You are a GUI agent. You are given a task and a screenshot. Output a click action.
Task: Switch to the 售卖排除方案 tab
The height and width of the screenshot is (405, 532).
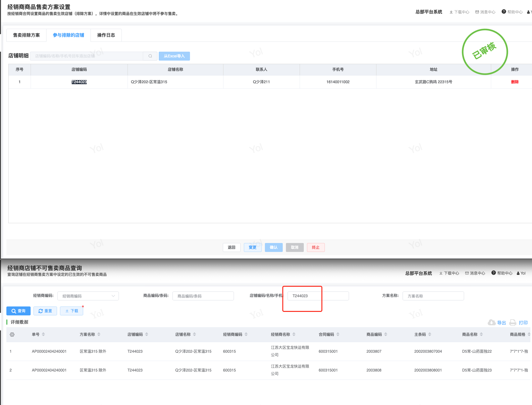[x=26, y=35]
